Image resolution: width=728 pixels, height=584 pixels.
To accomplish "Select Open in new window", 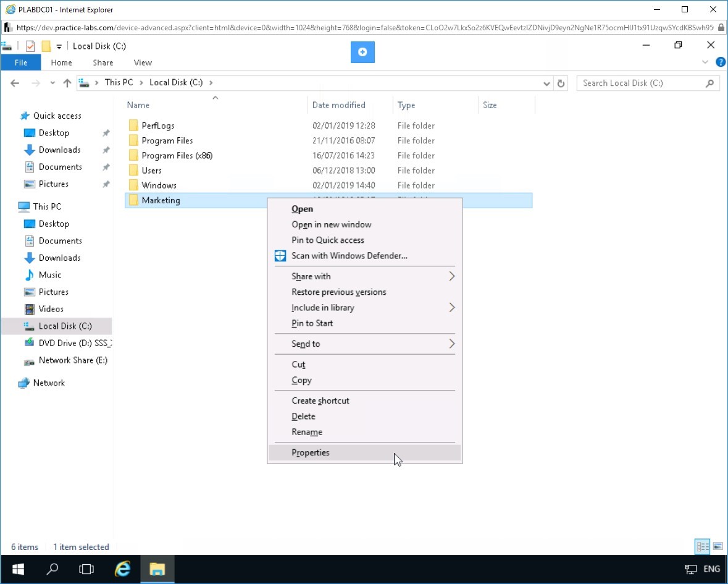I will pos(364,224).
